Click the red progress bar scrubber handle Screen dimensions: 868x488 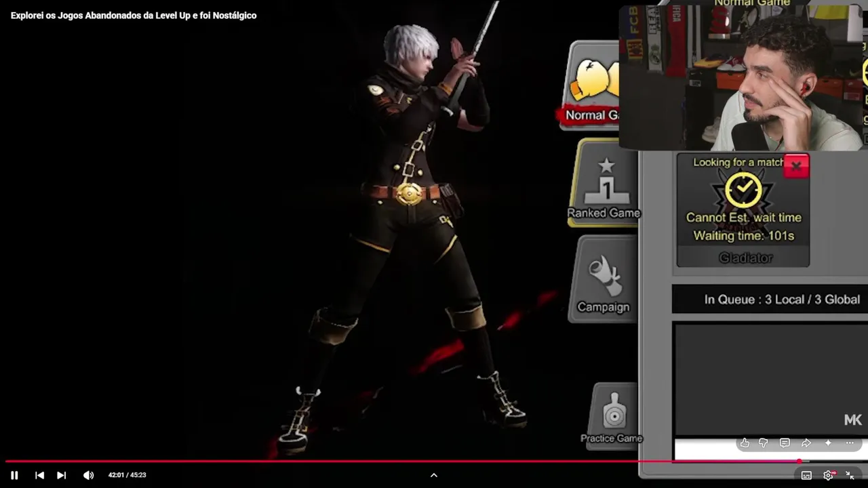pos(800,462)
